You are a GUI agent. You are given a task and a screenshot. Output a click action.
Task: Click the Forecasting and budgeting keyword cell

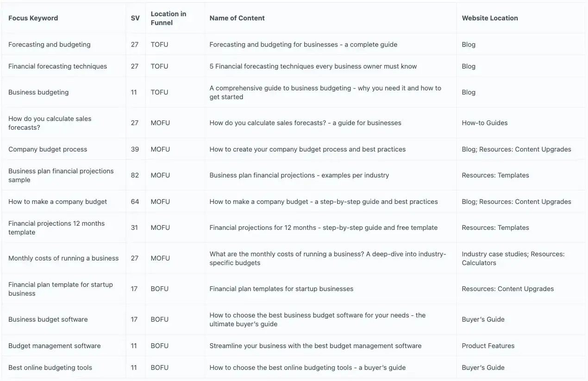click(x=50, y=44)
